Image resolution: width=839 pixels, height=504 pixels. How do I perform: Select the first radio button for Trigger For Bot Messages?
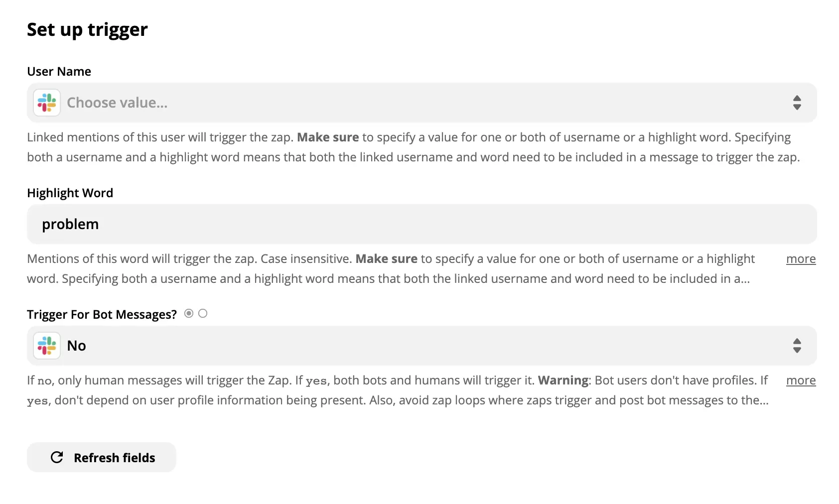[x=188, y=313]
